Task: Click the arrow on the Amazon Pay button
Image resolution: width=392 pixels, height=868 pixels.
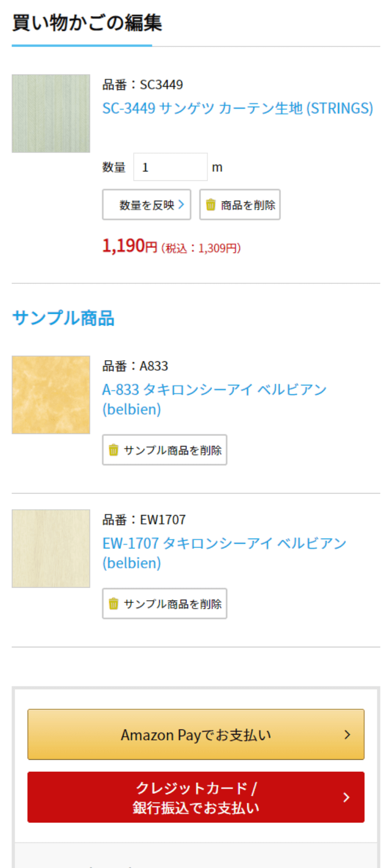Action: (347, 734)
